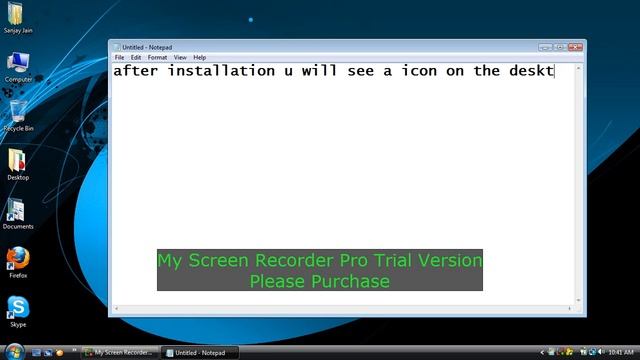Select the Documents desktop shortcut
Image resolution: width=640 pixels, height=360 pixels.
pyautogui.click(x=18, y=214)
